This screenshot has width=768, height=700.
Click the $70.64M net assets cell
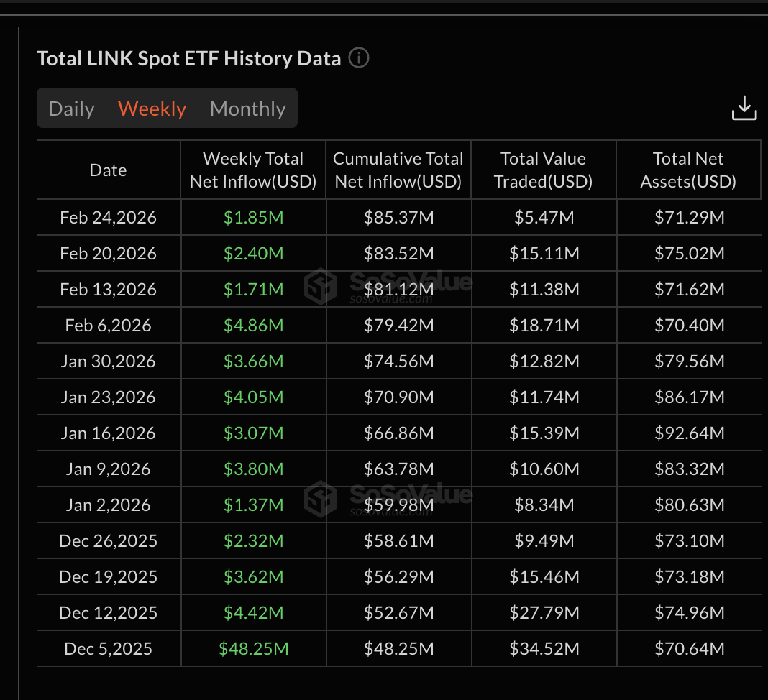pyautogui.click(x=687, y=648)
